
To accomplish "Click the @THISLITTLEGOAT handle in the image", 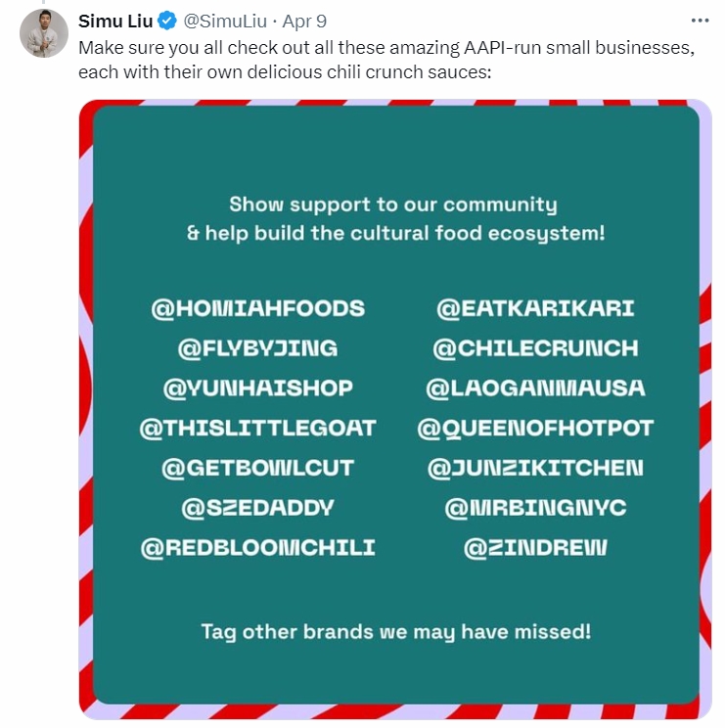I will coord(257,428).
